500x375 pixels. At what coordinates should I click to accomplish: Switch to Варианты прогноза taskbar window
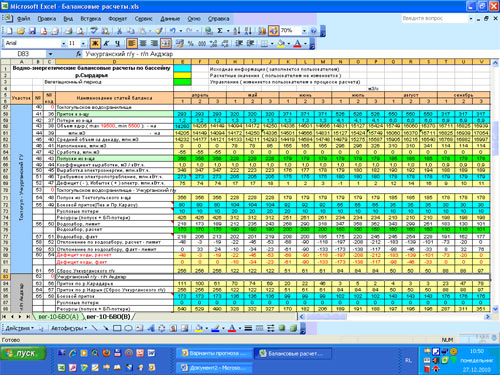click(214, 353)
